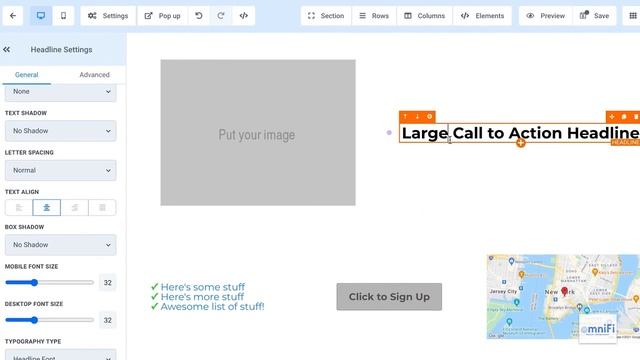Adjust the Desktop Font Size slider
The image size is (640, 360).
coord(49,320)
